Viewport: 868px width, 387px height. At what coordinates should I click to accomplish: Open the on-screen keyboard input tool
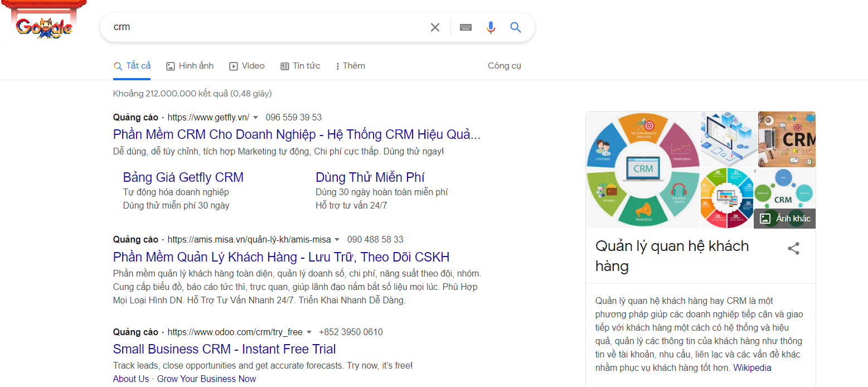[x=465, y=27]
